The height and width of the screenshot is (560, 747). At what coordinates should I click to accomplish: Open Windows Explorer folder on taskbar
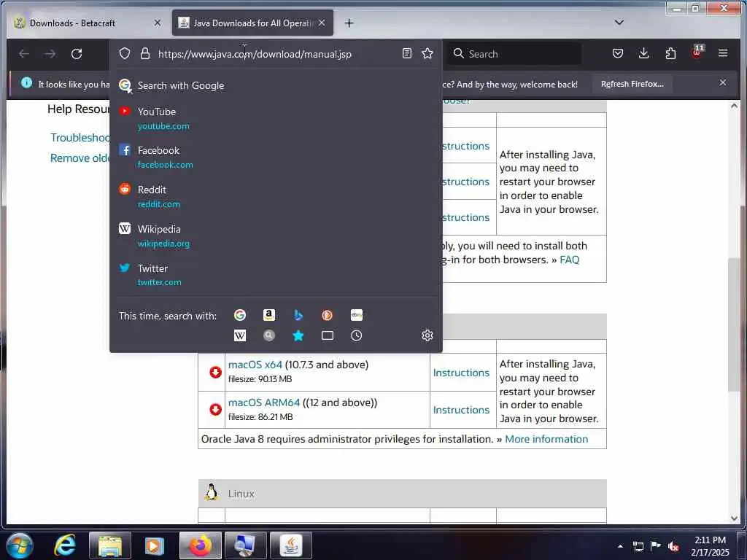(110, 545)
